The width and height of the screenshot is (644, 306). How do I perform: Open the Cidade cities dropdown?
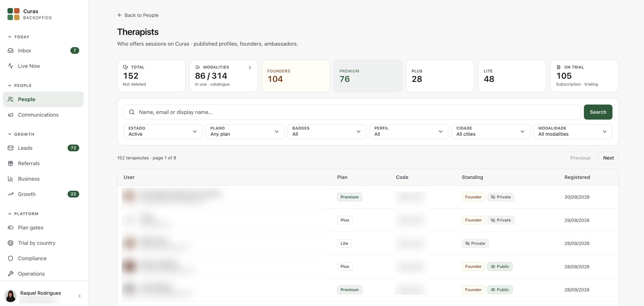click(491, 132)
